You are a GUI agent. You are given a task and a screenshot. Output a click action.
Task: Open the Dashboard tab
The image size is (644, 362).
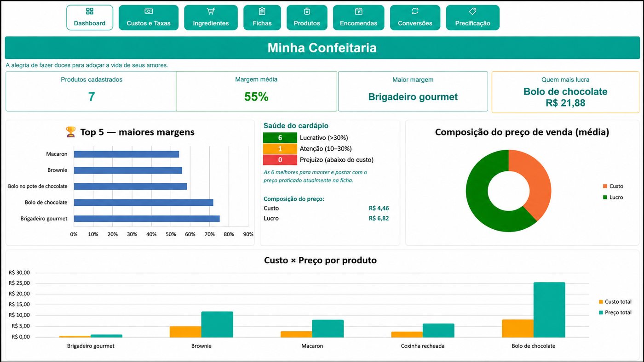click(x=90, y=17)
